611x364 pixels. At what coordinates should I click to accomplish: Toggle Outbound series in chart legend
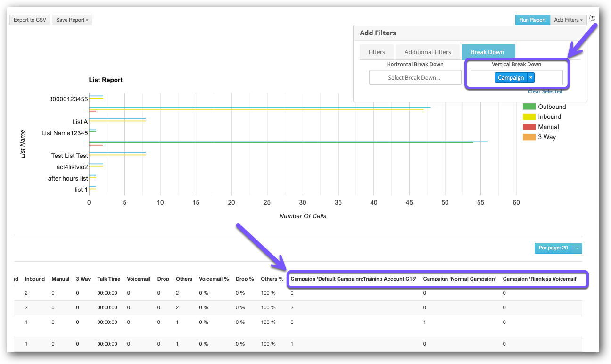[552, 107]
